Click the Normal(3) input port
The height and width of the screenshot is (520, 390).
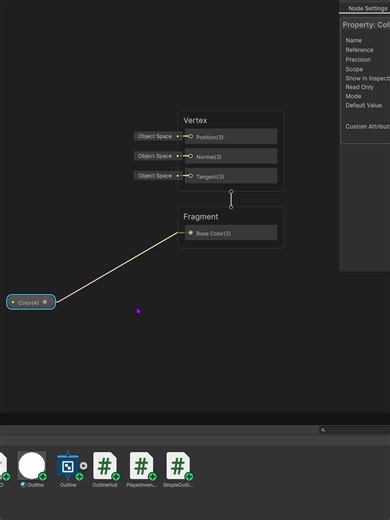[x=190, y=156]
